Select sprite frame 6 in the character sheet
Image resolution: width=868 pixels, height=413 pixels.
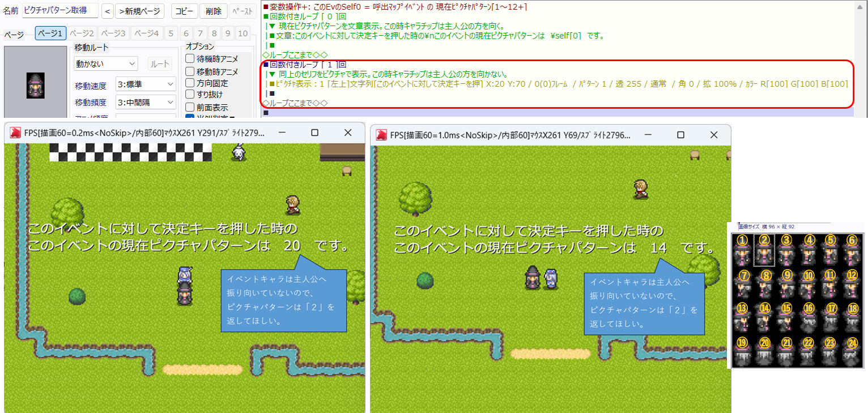pos(852,250)
